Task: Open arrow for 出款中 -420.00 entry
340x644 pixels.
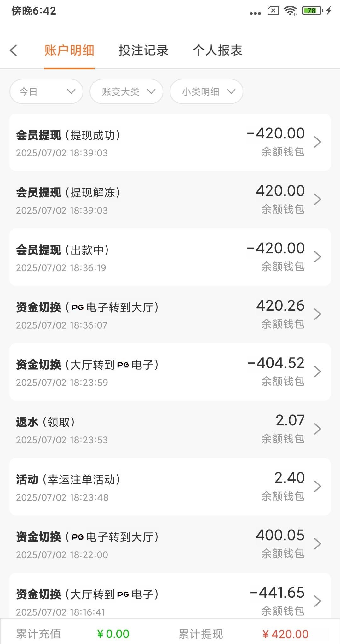Action: [x=317, y=257]
